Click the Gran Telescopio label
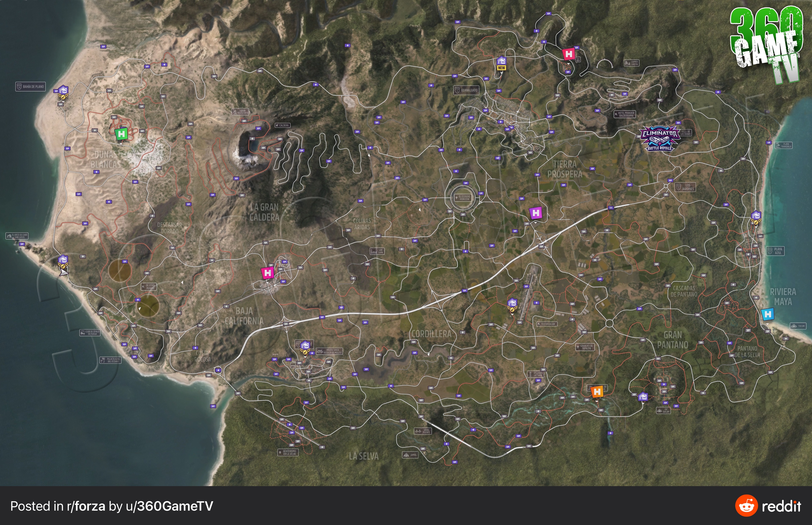The image size is (812, 525). coord(240,111)
